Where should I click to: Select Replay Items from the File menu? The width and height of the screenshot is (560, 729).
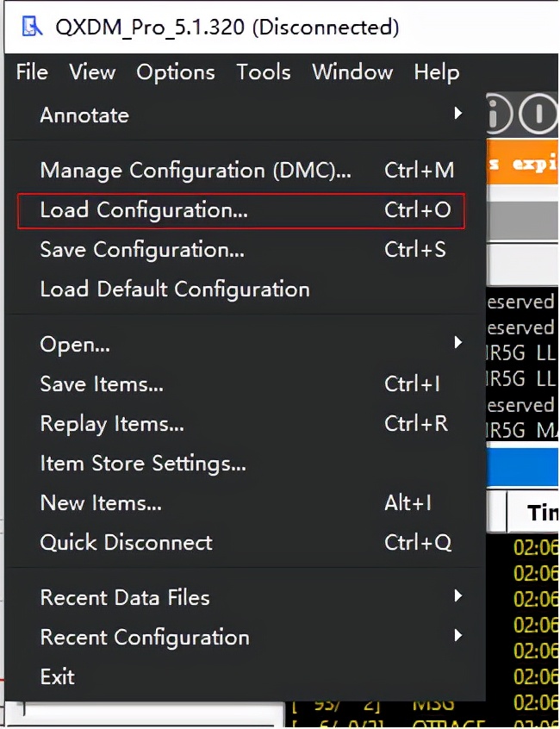110,423
